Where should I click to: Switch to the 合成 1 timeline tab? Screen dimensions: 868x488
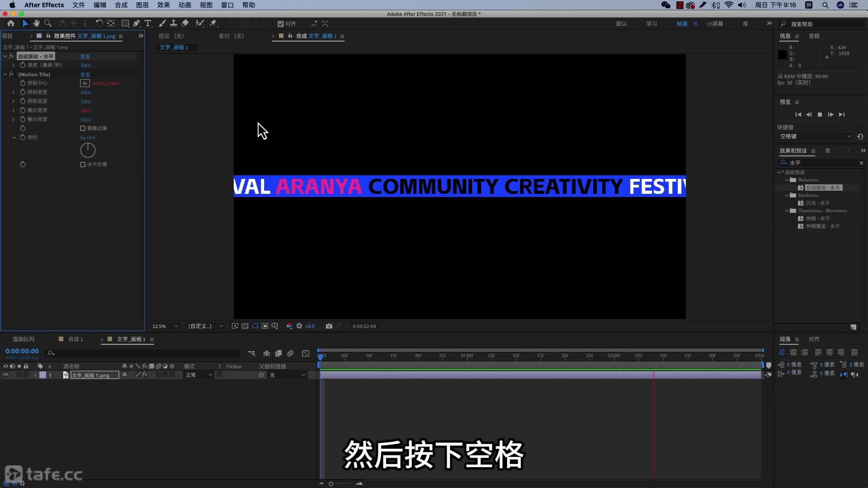pyautogui.click(x=75, y=339)
